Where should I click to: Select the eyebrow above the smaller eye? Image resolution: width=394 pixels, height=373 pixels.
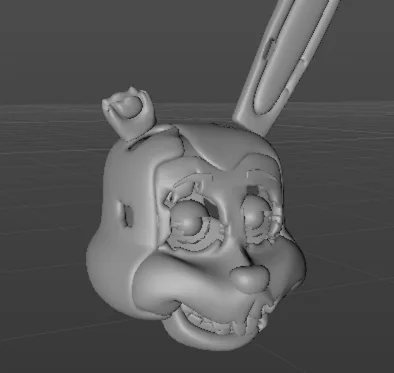pyautogui.click(x=261, y=174)
